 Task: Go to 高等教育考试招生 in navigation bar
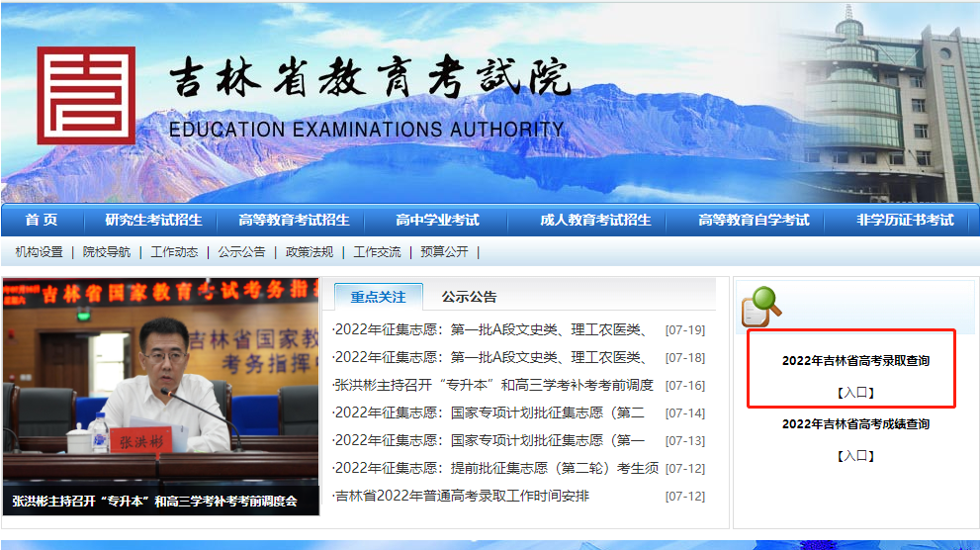(x=294, y=220)
